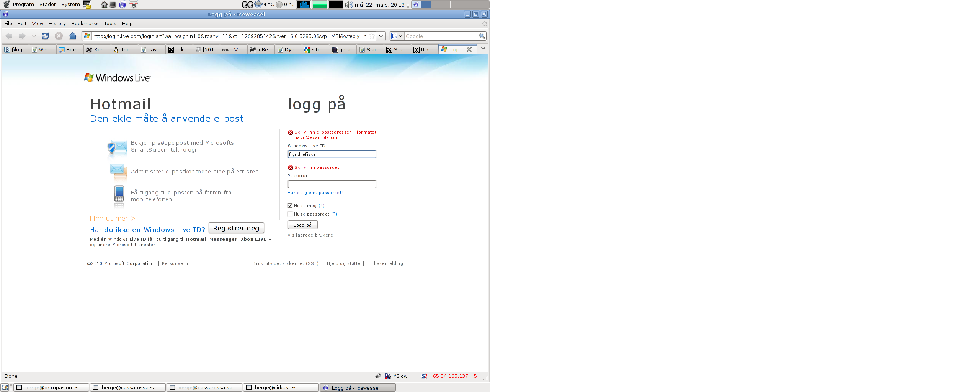Switch to the InRe... tab

(261, 49)
